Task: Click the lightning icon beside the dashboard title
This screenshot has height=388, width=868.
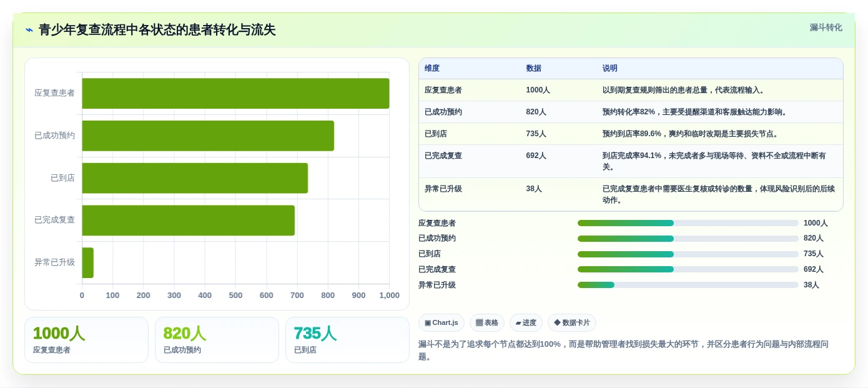Action: (29, 30)
